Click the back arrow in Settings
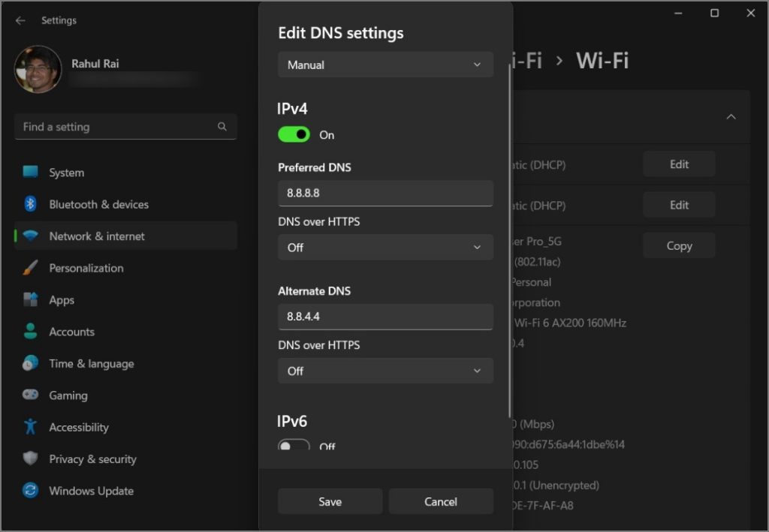 pos(20,20)
